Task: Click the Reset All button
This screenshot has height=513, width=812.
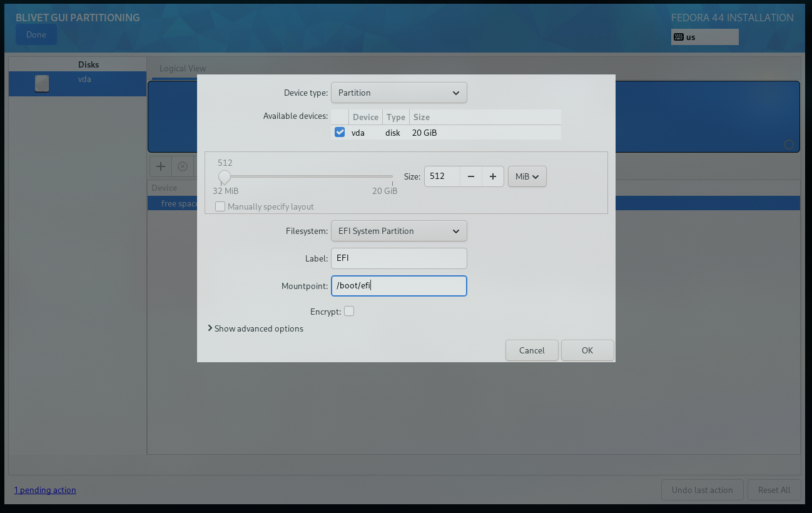Action: 774,490
